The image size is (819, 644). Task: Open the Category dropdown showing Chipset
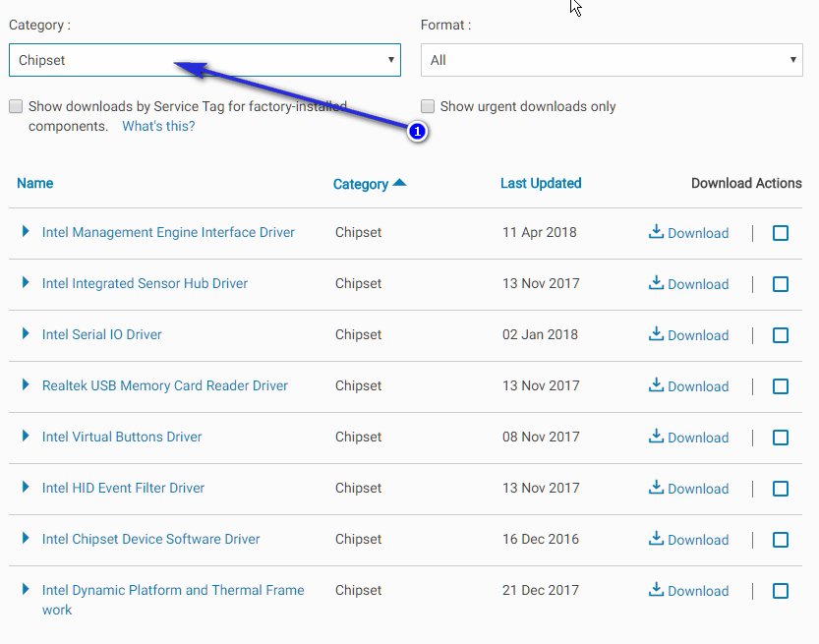205,60
